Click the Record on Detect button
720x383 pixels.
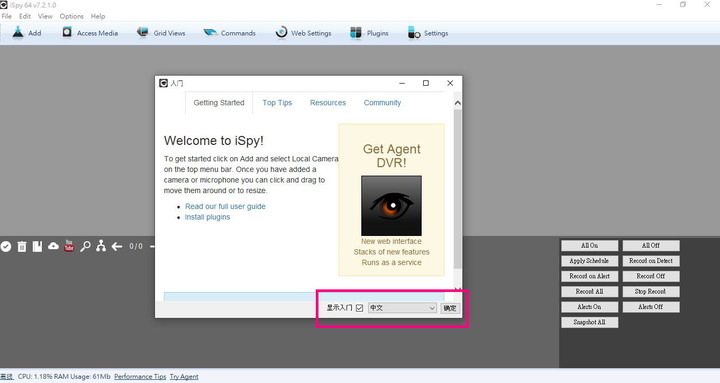click(651, 261)
